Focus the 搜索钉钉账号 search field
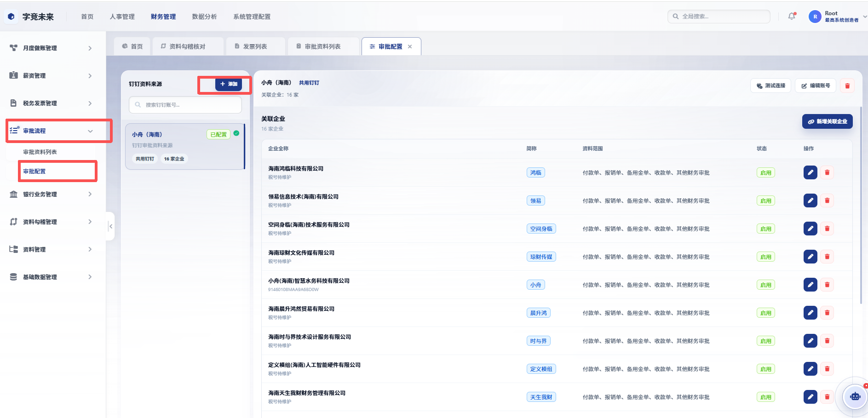Screen dimensions: 868x418 [x=185, y=105]
